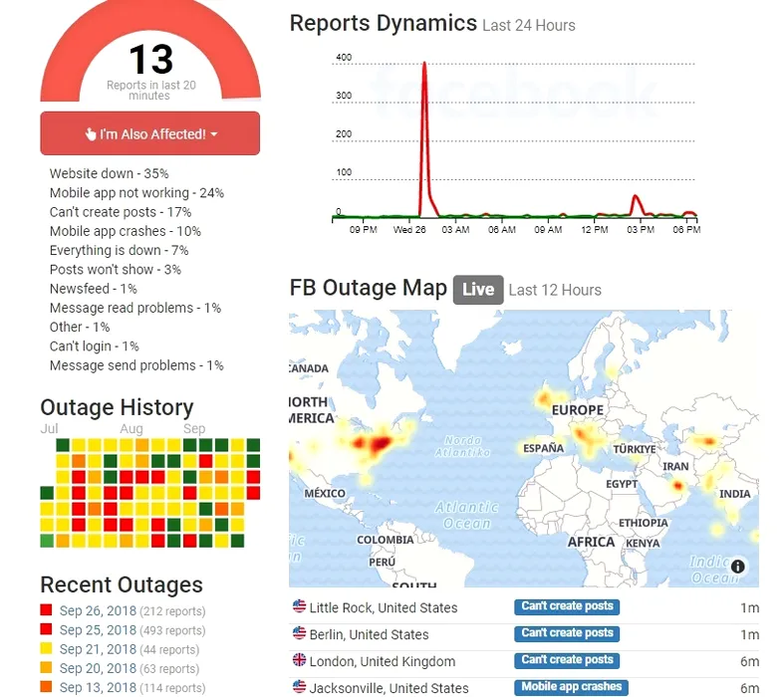Open the caret dropdown on I'm Also Affected
Image resolution: width=784 pixels, height=697 pixels.
point(214,134)
